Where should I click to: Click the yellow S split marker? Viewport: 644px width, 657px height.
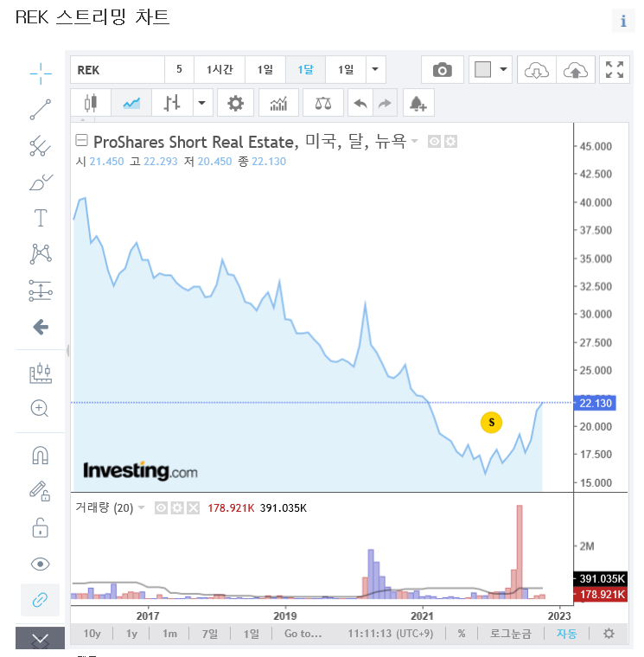tap(492, 423)
